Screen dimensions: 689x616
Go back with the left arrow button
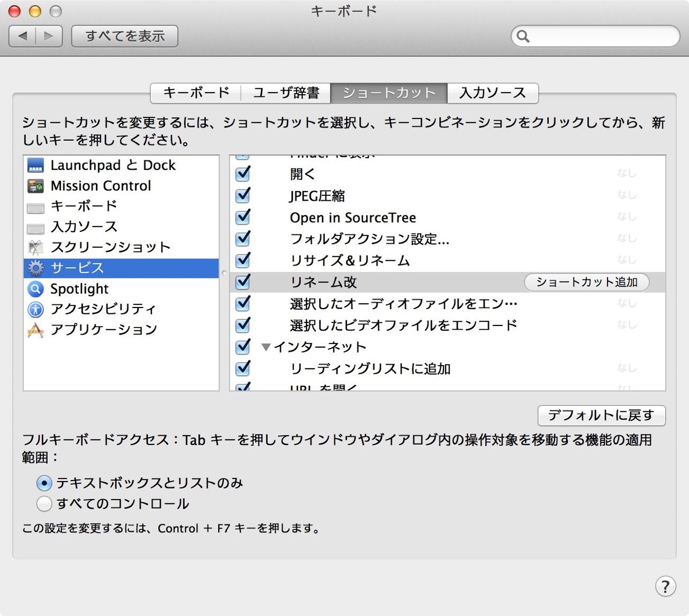[x=23, y=36]
